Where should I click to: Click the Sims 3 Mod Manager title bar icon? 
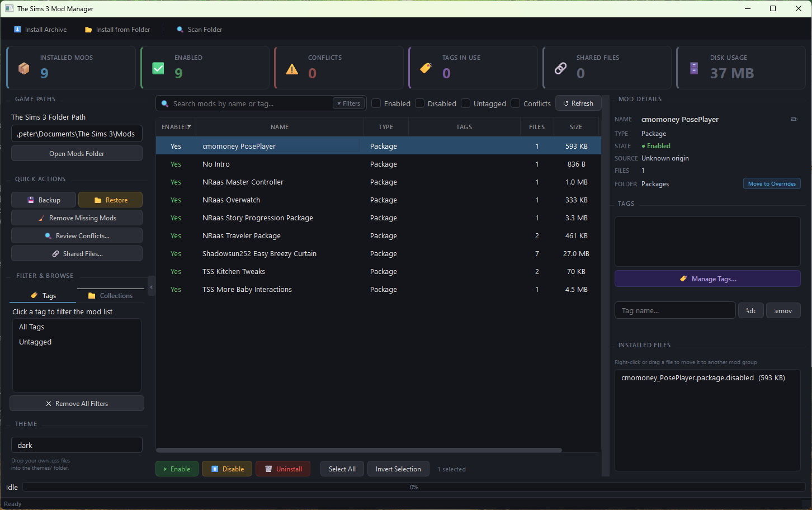coord(9,8)
